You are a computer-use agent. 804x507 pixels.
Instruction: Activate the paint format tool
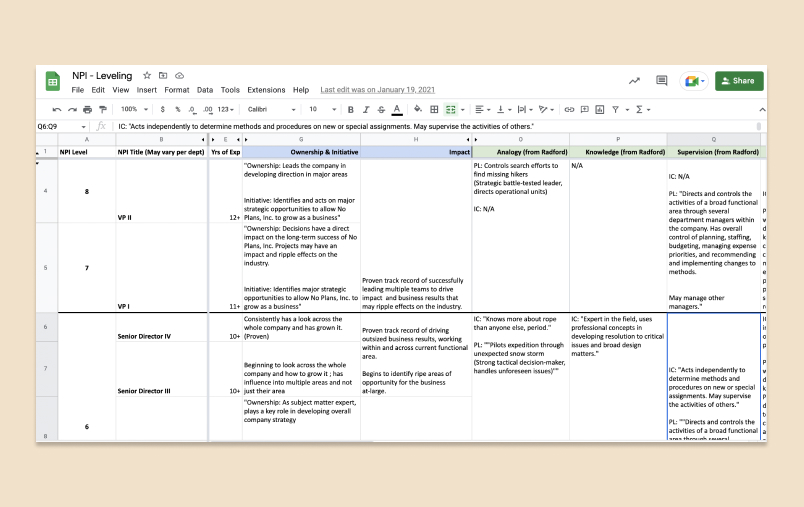103,110
